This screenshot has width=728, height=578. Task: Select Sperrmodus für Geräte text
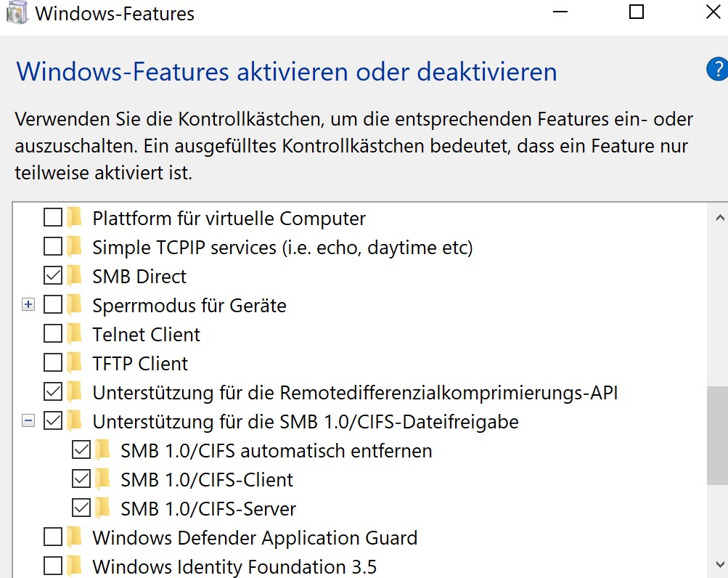189,306
